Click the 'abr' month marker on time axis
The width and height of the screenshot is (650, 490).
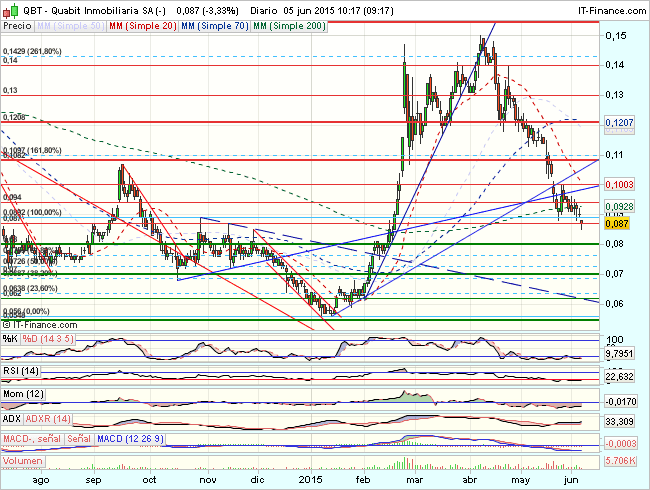(470, 480)
